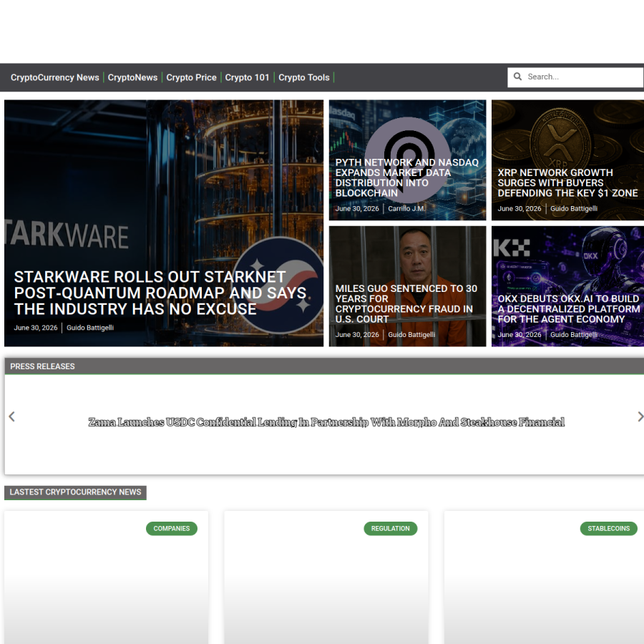Read the Pyth Network and Nasdaq article
Viewport: 644px width, 644px height.
click(406, 177)
